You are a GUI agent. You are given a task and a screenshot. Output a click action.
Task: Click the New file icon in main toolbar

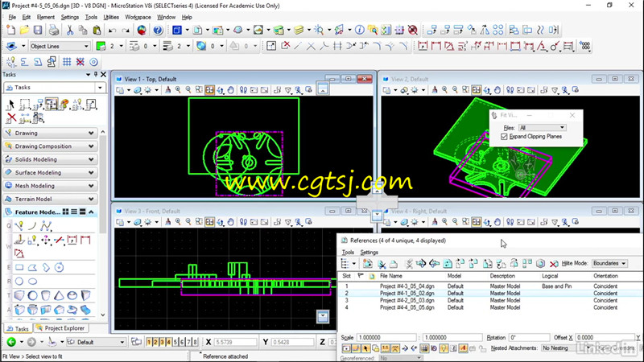coord(11,30)
